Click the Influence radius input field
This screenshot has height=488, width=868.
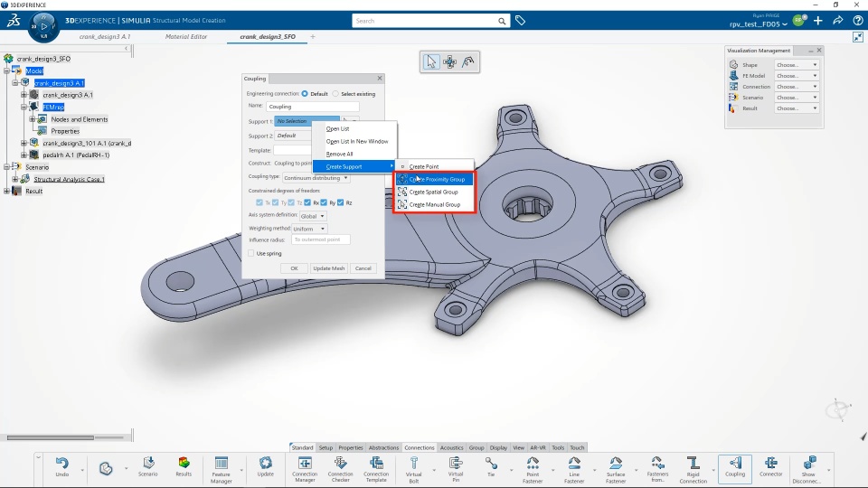pyautogui.click(x=320, y=239)
